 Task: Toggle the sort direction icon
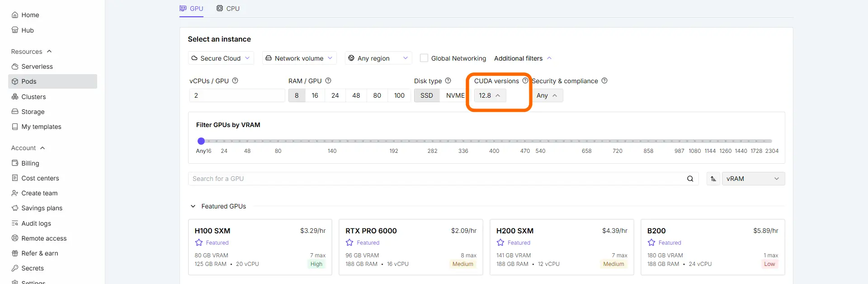[713, 179]
